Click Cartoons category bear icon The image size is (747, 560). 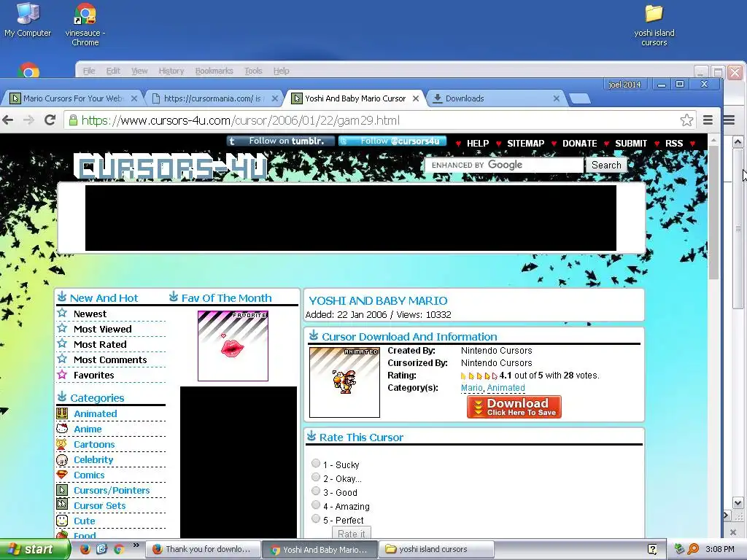pos(62,444)
